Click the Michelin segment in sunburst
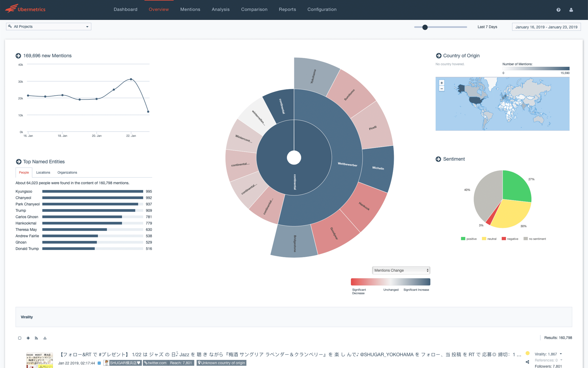This screenshot has width=588, height=368. tap(377, 168)
